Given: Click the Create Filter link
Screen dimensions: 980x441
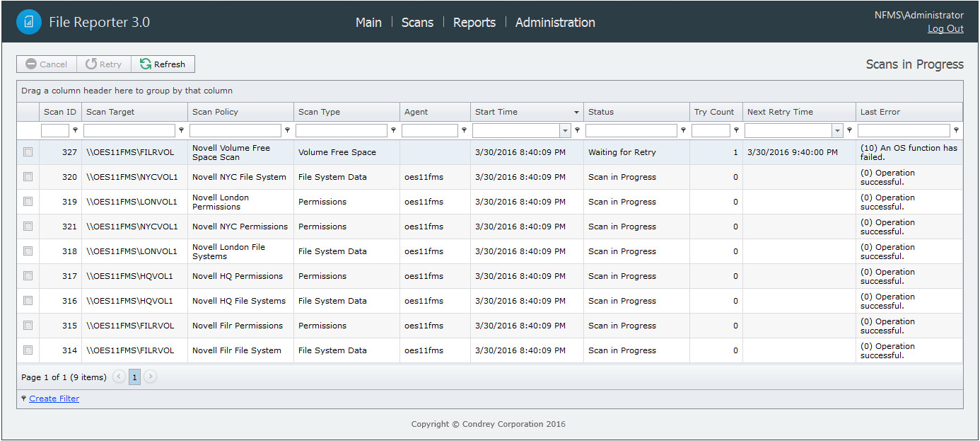Looking at the screenshot, I should point(54,399).
